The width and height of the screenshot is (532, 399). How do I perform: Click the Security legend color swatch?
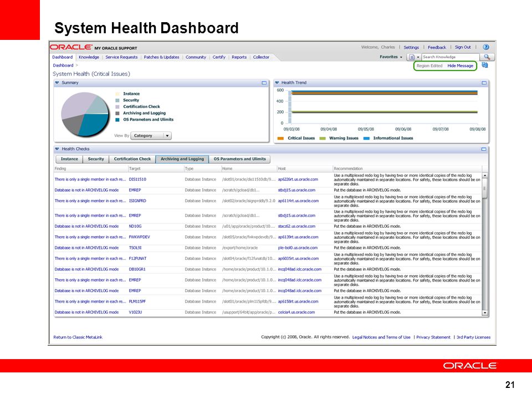(117, 100)
